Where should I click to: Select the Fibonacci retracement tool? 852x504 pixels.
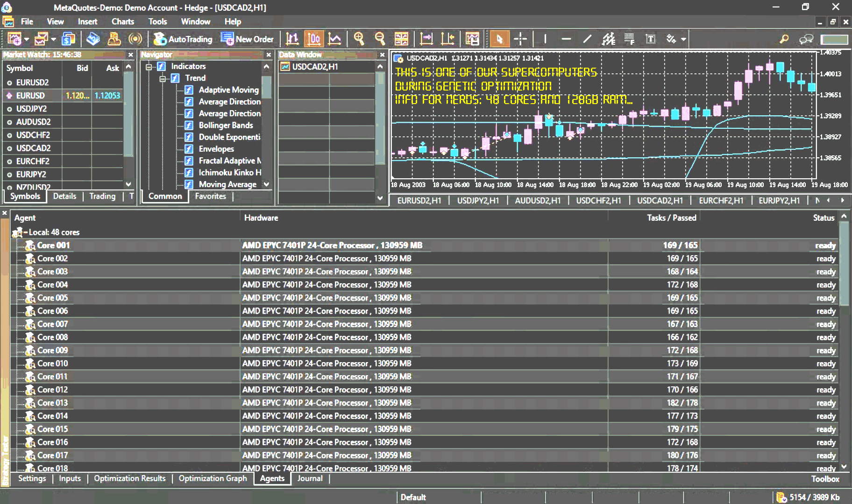629,39
